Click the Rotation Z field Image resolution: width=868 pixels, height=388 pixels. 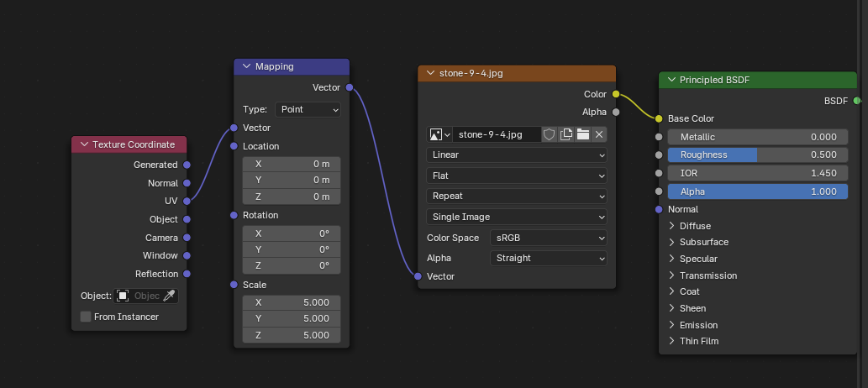click(x=292, y=265)
